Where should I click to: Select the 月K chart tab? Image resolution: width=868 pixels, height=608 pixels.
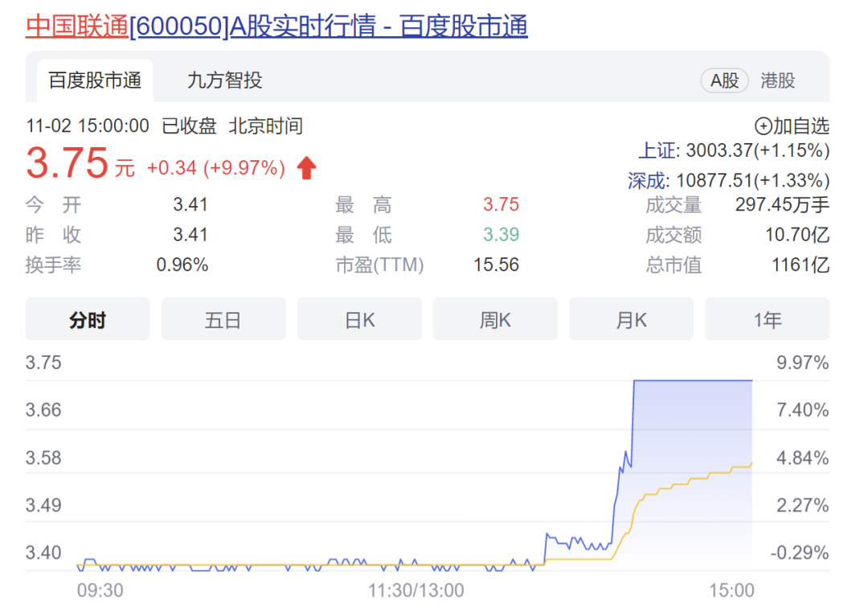631,319
